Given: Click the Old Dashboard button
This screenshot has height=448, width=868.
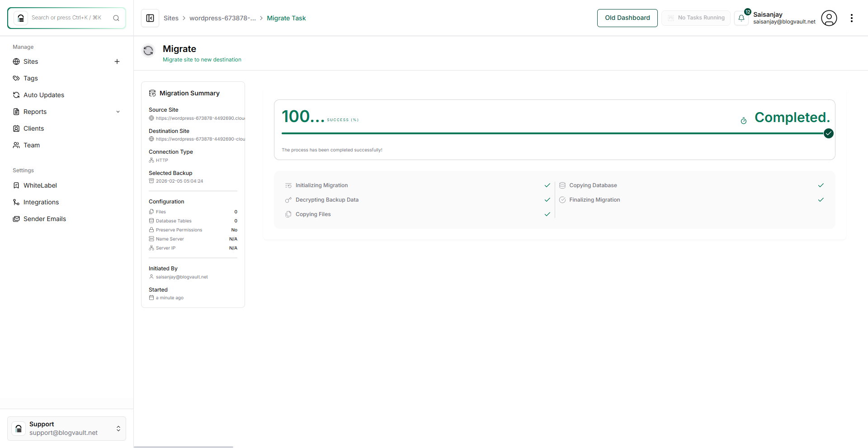Looking at the screenshot, I should pyautogui.click(x=627, y=18).
